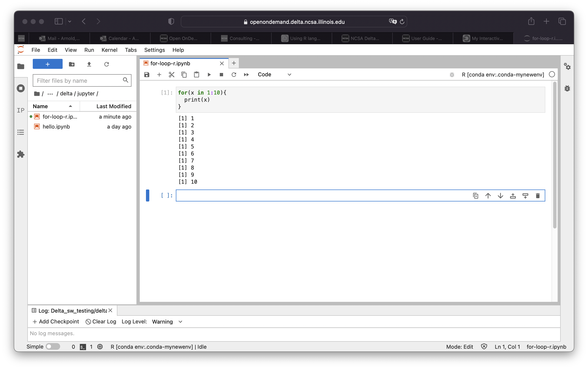Open the Kernel menu
Viewport: 588px width, 369px height.
pos(109,50)
